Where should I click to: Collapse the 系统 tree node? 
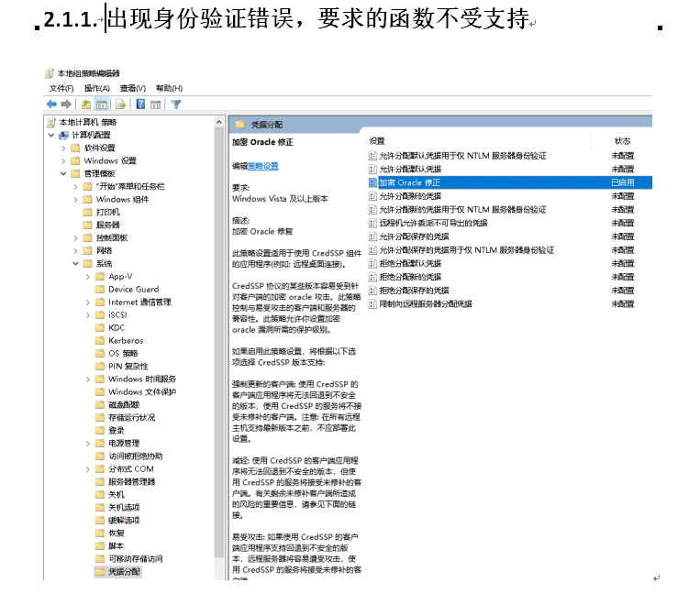76,264
